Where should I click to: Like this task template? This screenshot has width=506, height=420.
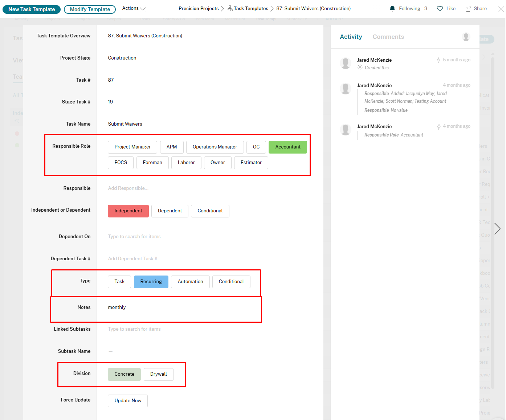pos(440,8)
